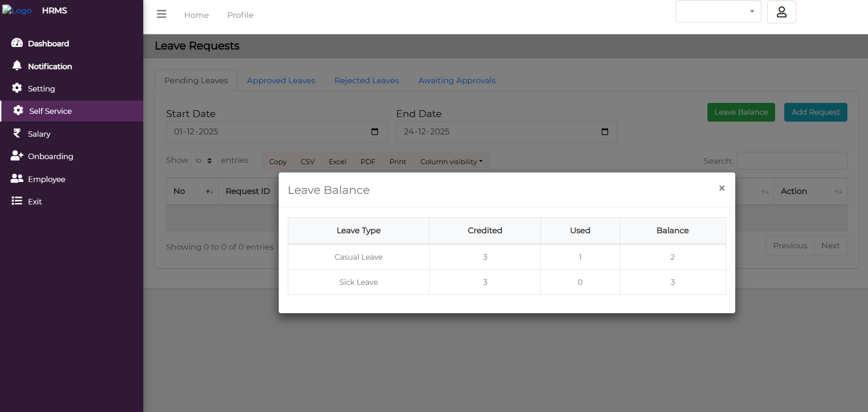Click the Onboarding user-plus icon
This screenshot has width=868, height=412.
coord(17,156)
